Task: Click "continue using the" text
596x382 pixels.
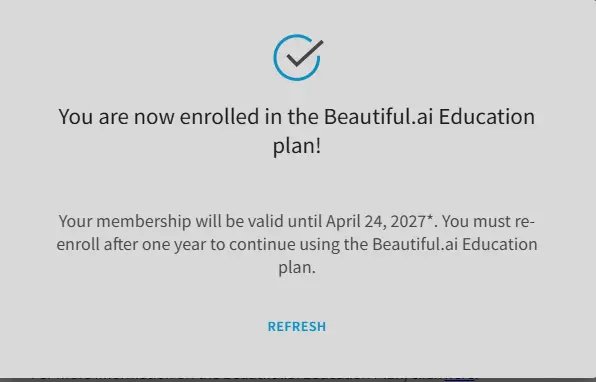Action: (x=298, y=244)
